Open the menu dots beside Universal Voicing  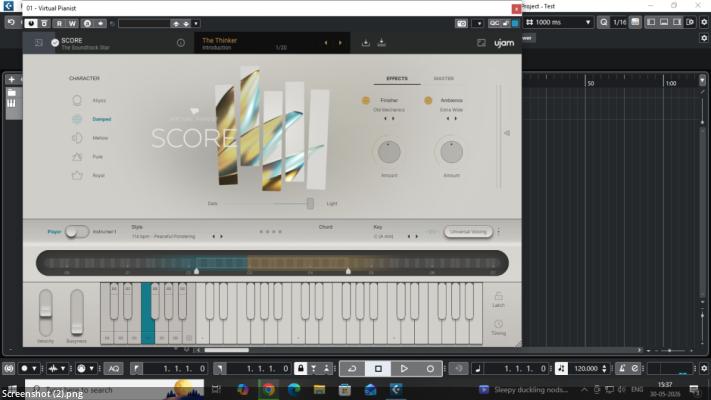[x=499, y=232]
